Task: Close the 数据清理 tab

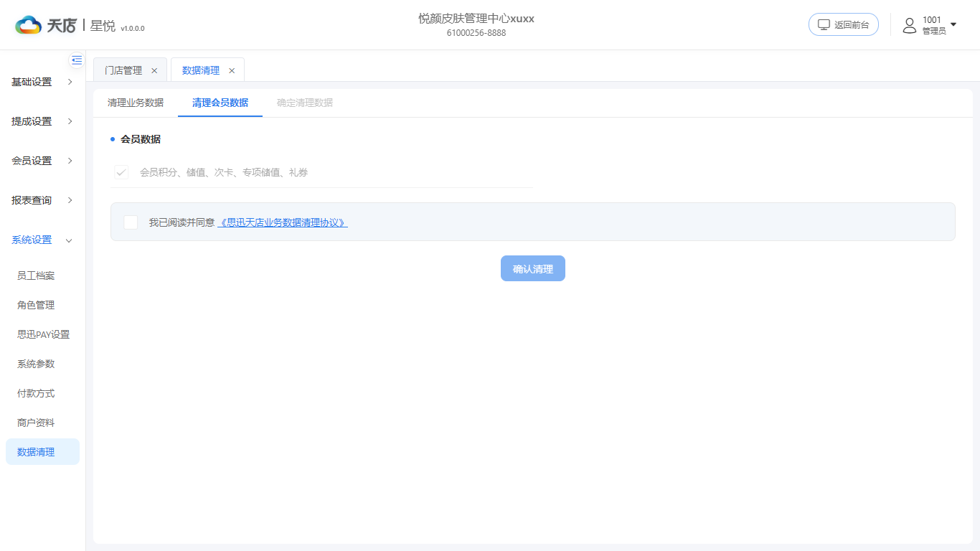Action: click(232, 70)
